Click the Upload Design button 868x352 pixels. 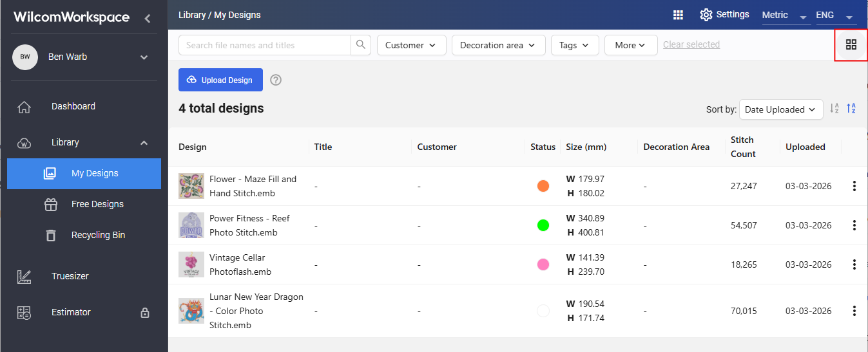pyautogui.click(x=220, y=80)
